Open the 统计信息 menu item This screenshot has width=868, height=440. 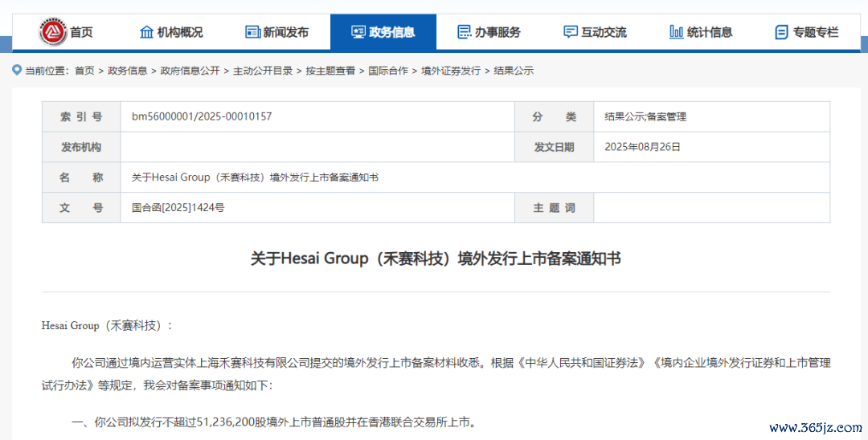[710, 32]
